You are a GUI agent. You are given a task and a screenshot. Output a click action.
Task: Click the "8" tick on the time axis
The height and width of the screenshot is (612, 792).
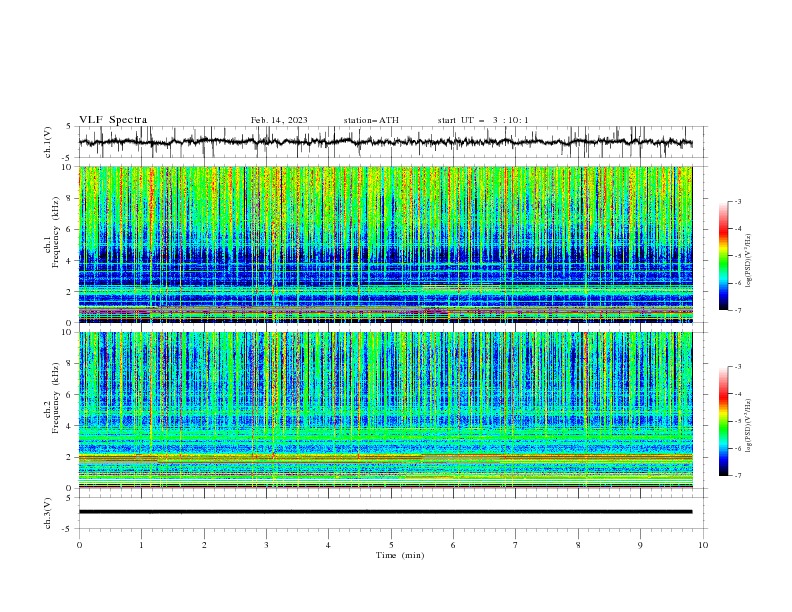(x=578, y=545)
